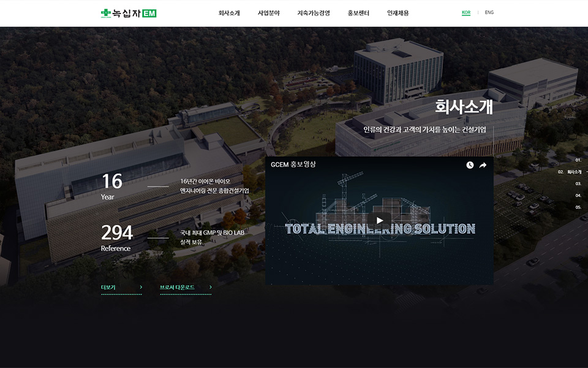Click the 더보기 link
588x368 pixels.
pyautogui.click(x=108, y=287)
